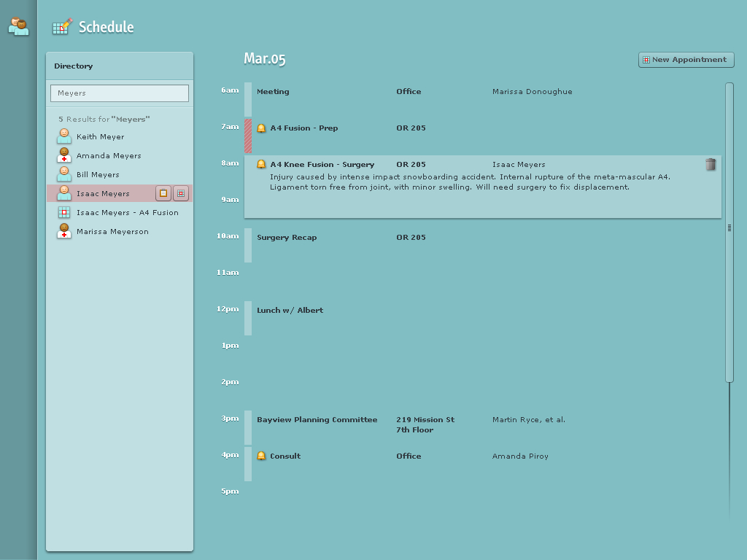Click the Schedule calendar icon in header
Screen dimensions: 747x560
[x=62, y=27]
